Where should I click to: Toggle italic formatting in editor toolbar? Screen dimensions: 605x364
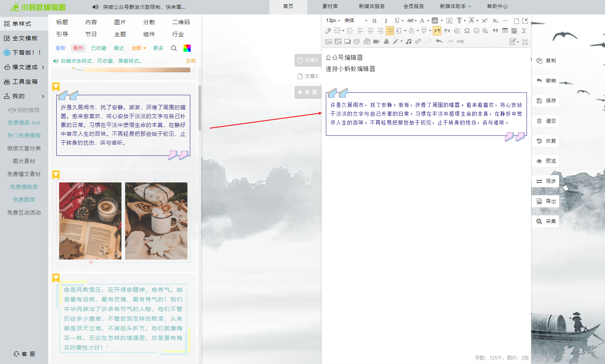[x=386, y=20]
